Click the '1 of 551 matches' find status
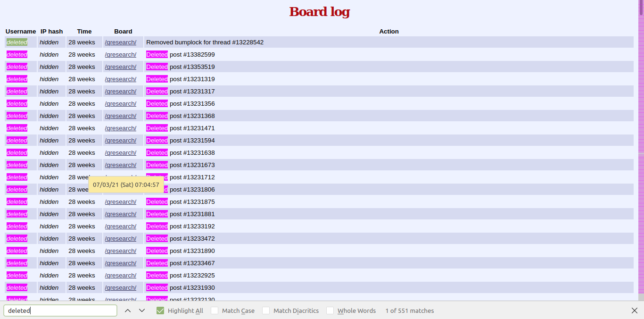 click(410, 311)
